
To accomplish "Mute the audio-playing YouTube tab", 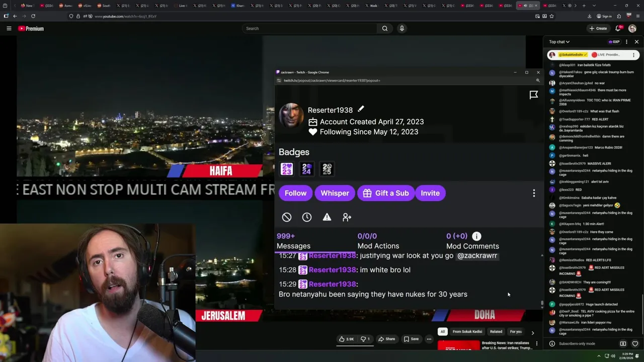I will (x=526, y=6).
